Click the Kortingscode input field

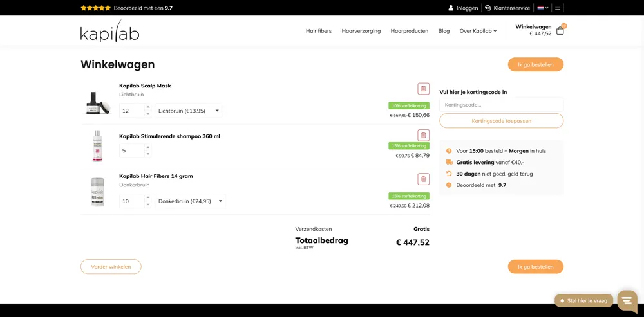click(x=502, y=105)
